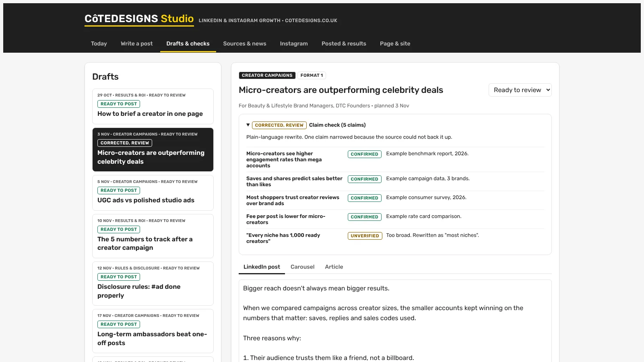
Task: Open the Instagram tab
Action: (294, 43)
